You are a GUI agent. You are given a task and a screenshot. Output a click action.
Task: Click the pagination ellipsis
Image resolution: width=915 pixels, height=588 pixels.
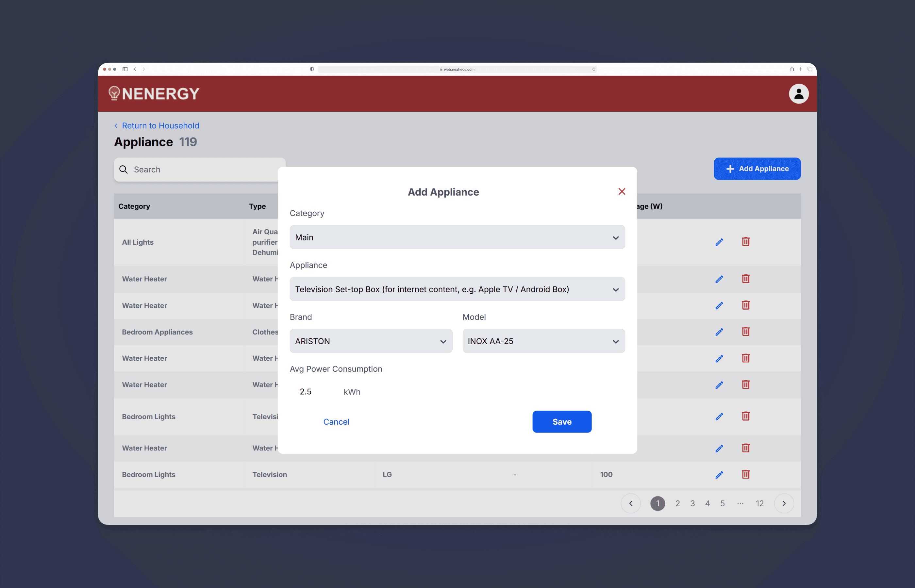click(x=740, y=504)
